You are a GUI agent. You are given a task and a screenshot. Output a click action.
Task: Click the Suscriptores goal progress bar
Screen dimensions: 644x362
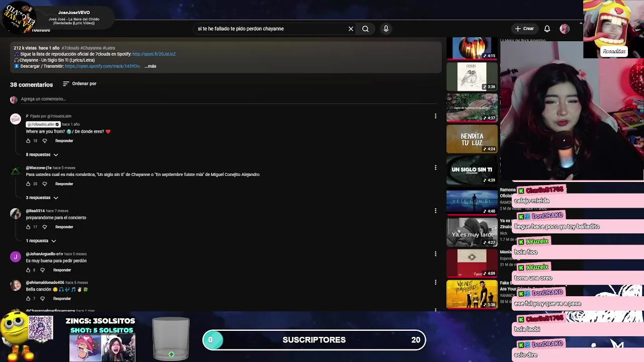314,340
